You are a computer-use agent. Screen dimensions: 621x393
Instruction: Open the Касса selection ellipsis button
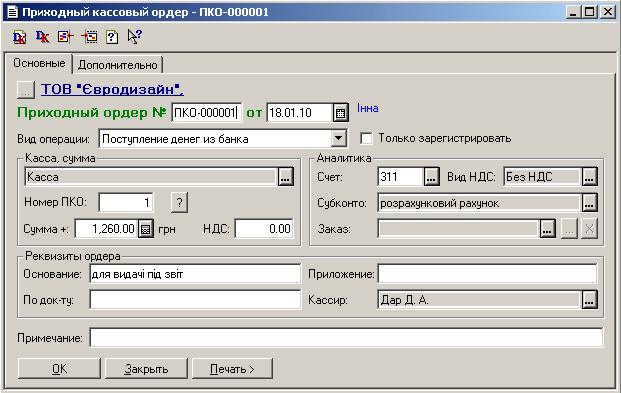click(285, 177)
